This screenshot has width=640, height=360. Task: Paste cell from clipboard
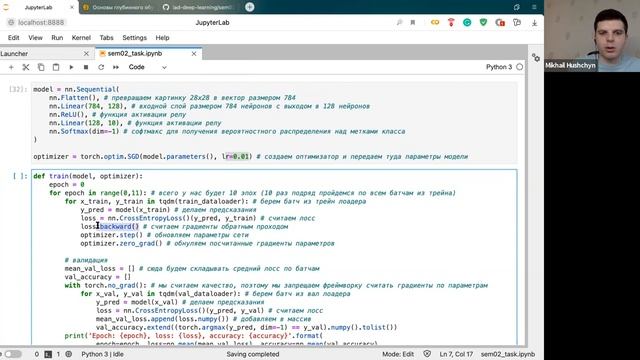point(56,67)
